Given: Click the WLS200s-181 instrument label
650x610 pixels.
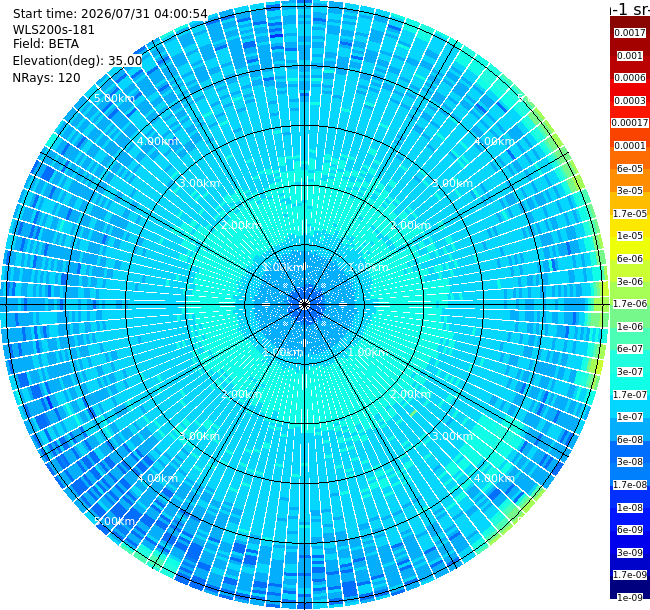Looking at the screenshot, I should pos(53,30).
